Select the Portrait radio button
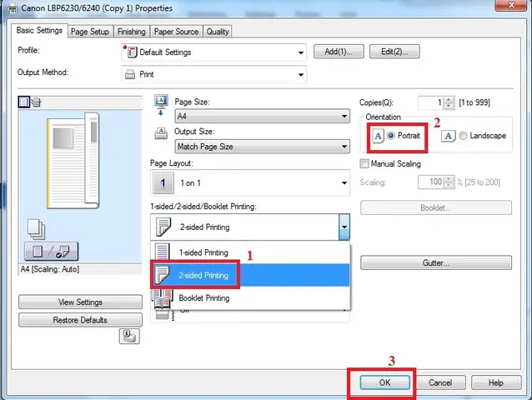Viewport: 532px width, 400px height. [391, 136]
